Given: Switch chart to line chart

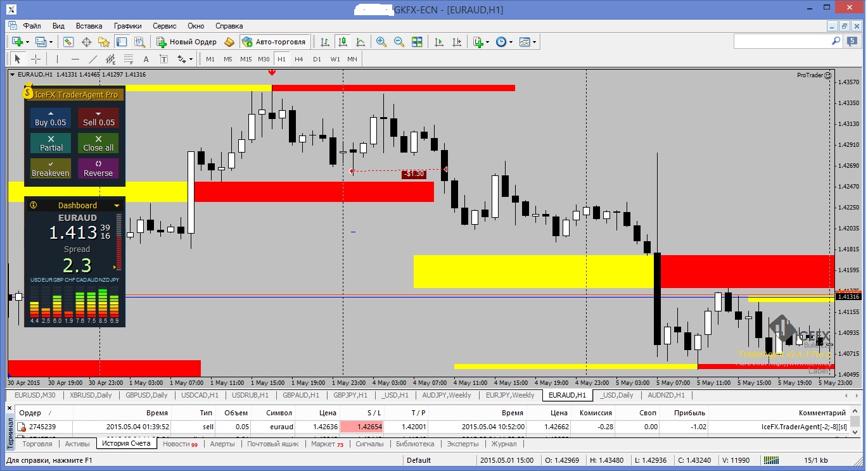Looking at the screenshot, I should 361,42.
